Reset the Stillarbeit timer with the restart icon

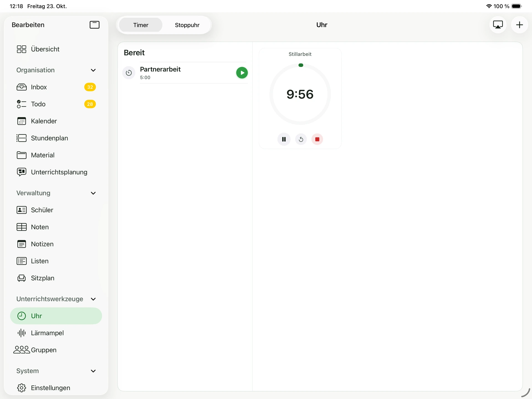(301, 139)
